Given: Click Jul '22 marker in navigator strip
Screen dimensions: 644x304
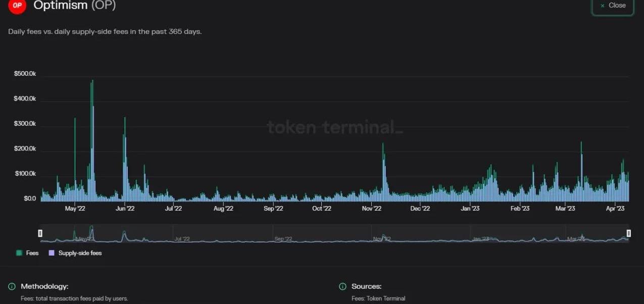Looking at the screenshot, I should tap(181, 239).
